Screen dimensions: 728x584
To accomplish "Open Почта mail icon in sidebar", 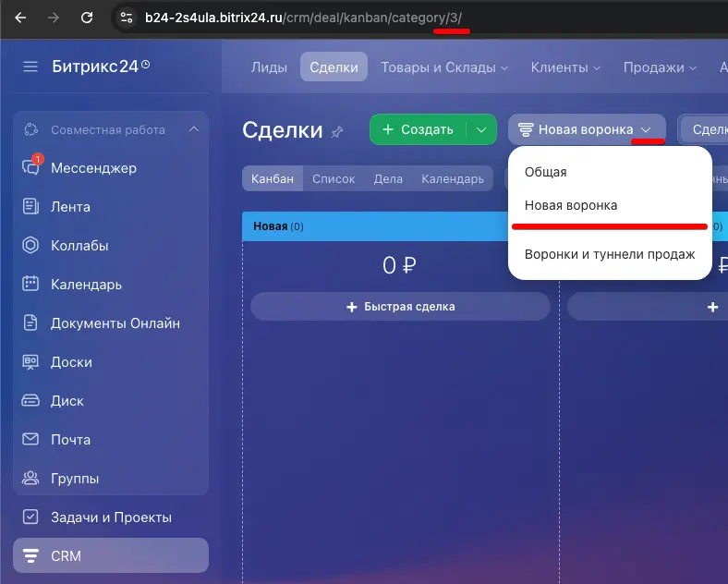I will [30, 440].
